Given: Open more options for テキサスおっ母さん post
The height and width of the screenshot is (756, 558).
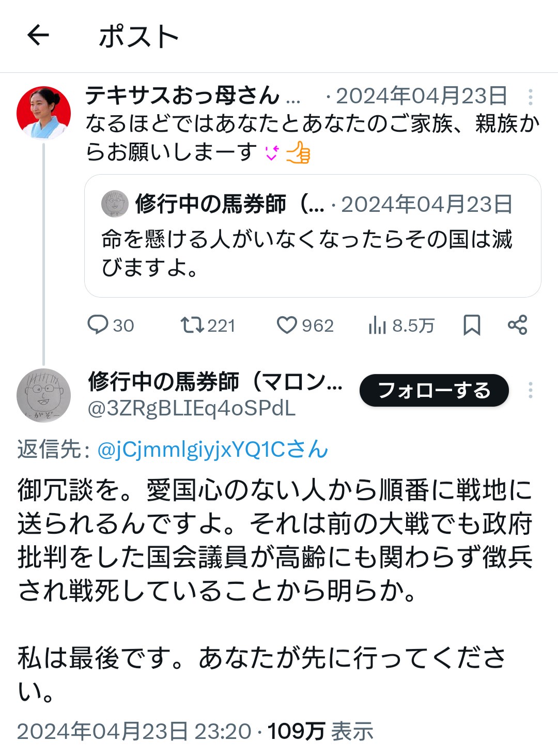Looking at the screenshot, I should coord(530,97).
